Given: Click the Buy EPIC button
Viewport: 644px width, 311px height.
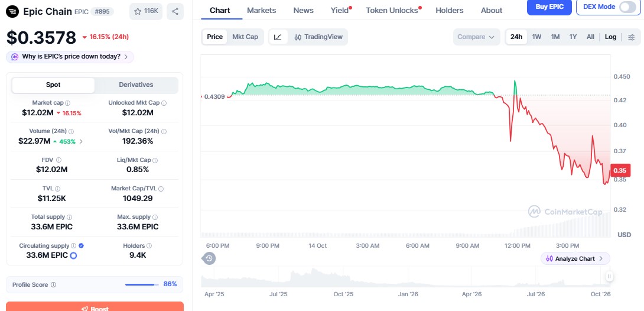Looking at the screenshot, I should click(549, 7).
